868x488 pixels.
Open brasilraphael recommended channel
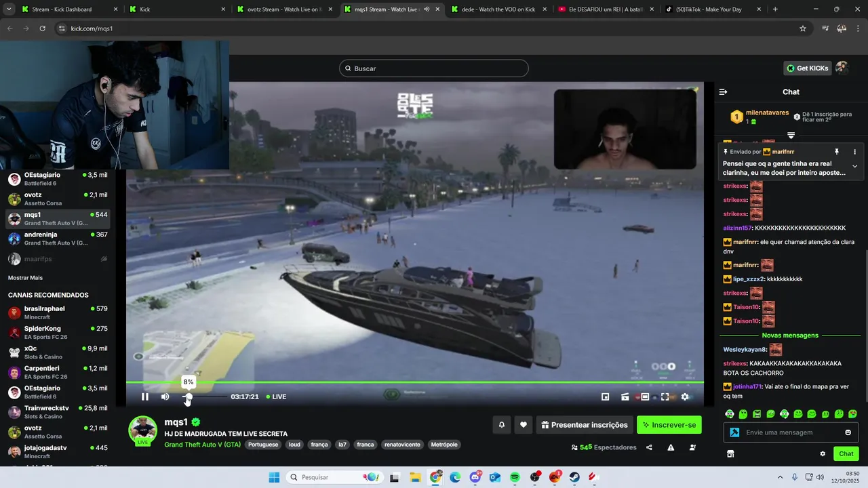[x=58, y=312]
